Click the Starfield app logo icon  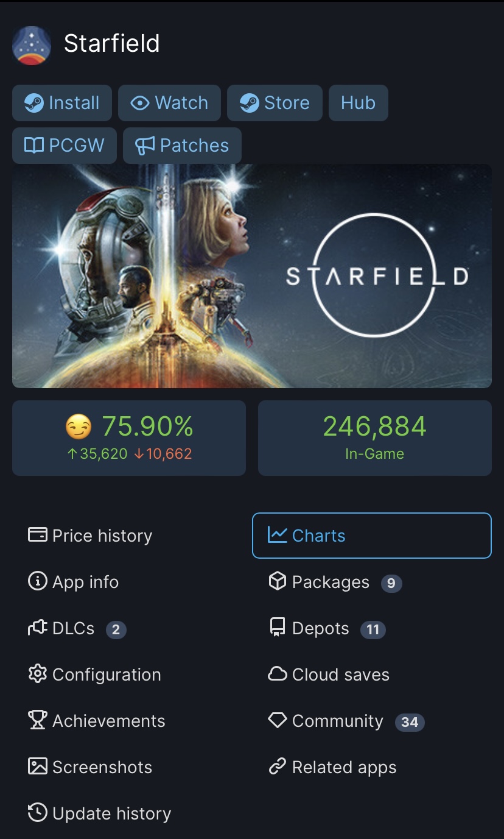coord(32,45)
